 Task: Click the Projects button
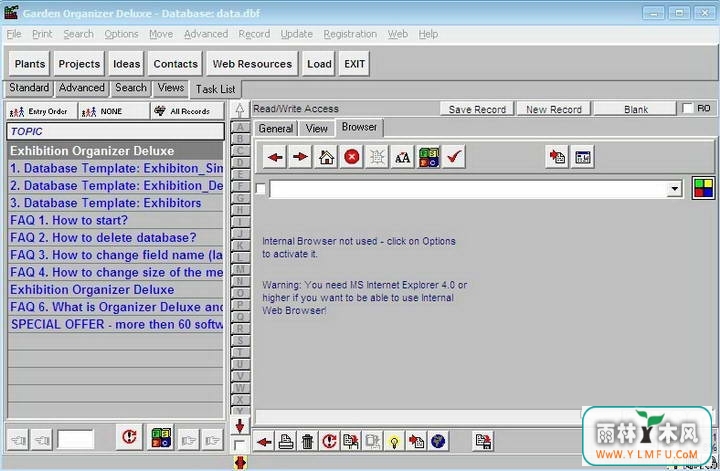[x=79, y=64]
